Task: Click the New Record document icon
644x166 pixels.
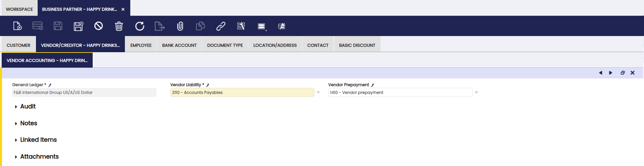Action: [x=17, y=26]
